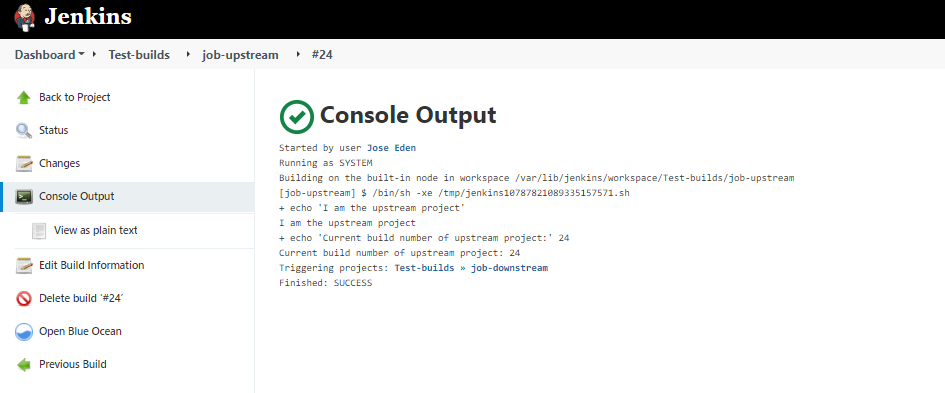945x393 pixels.
Task: Open the Test-builds breadcrumb item
Action: tap(139, 55)
